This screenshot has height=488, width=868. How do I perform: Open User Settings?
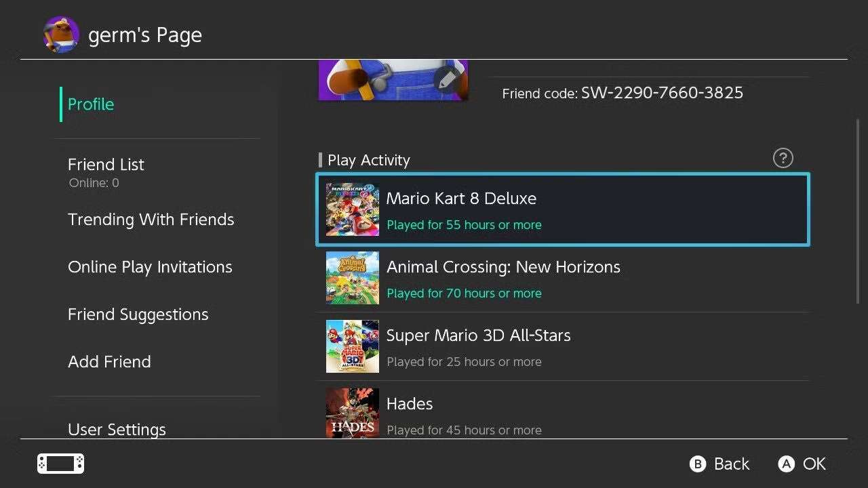pyautogui.click(x=117, y=429)
